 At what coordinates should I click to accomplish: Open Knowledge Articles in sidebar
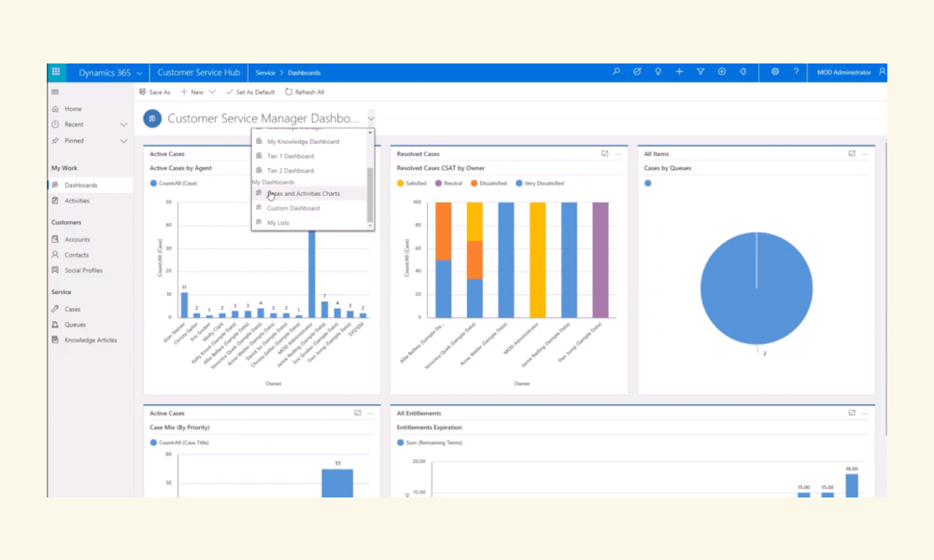pos(90,340)
